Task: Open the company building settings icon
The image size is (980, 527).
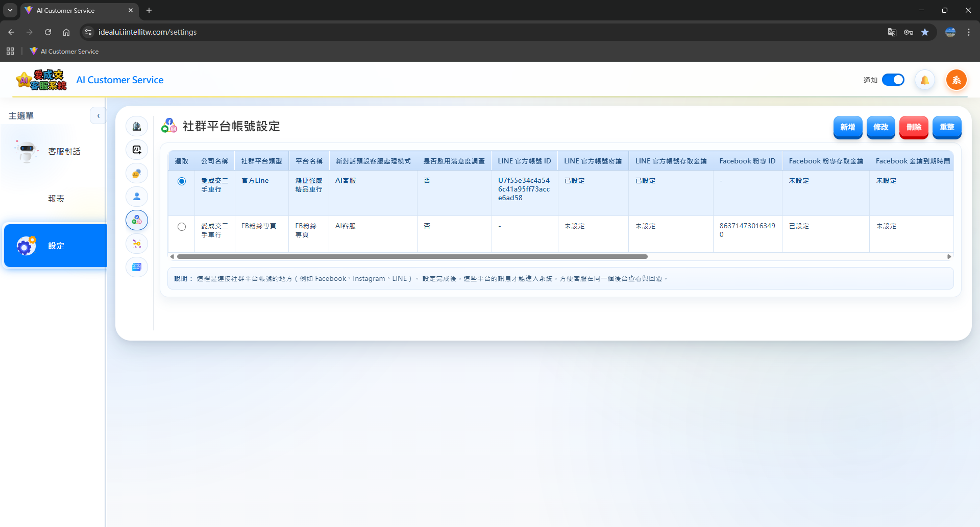Action: point(137,126)
